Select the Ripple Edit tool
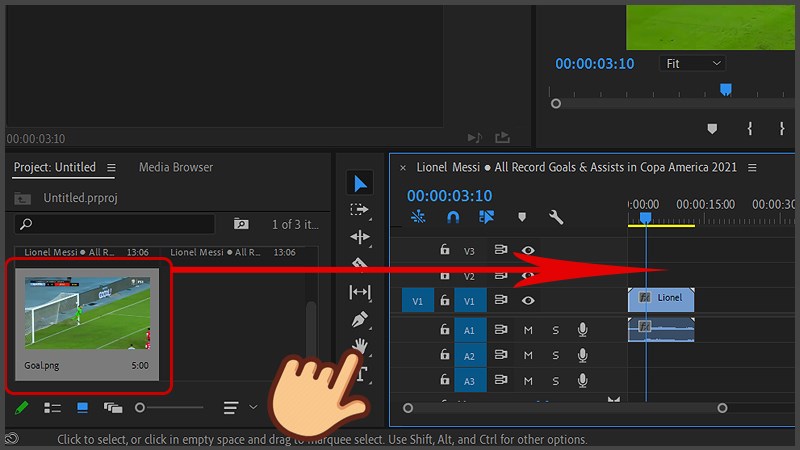The image size is (800, 450). (x=359, y=238)
